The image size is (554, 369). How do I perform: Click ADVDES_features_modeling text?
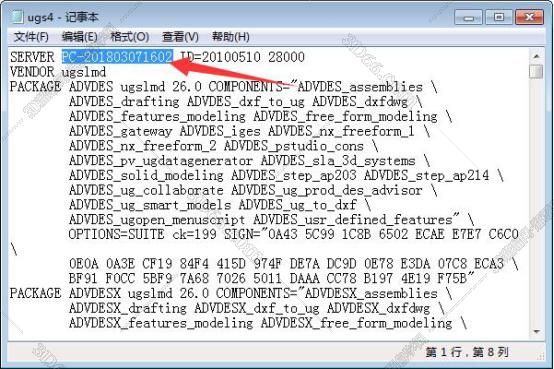point(157,116)
